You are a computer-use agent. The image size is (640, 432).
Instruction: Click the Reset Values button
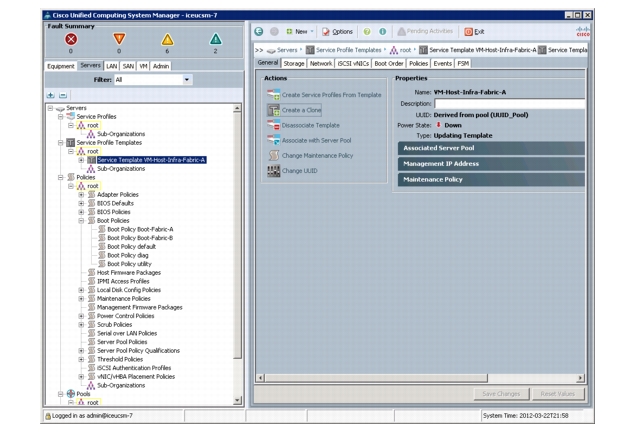click(558, 394)
